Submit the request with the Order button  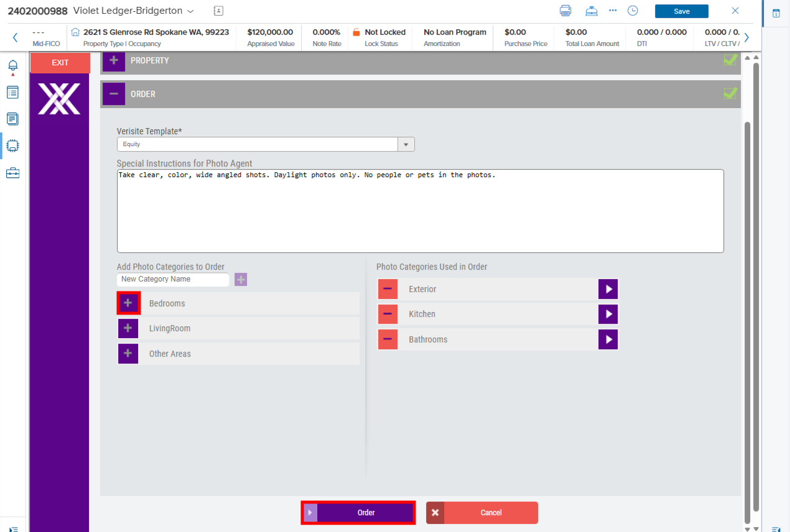click(x=358, y=513)
